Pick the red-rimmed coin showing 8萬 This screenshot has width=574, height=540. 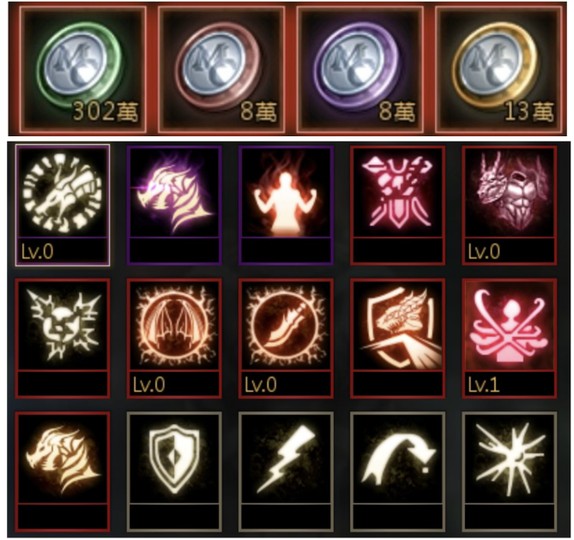[x=221, y=69]
